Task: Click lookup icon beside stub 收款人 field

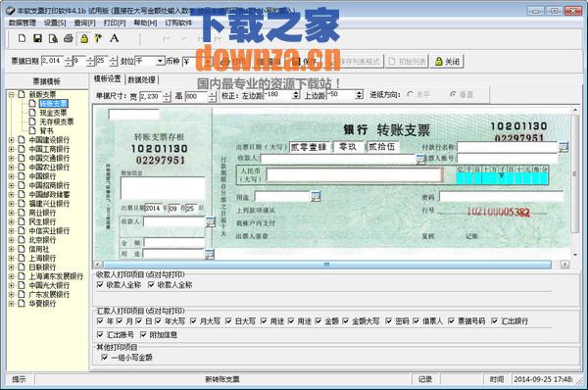Action: tap(210, 222)
